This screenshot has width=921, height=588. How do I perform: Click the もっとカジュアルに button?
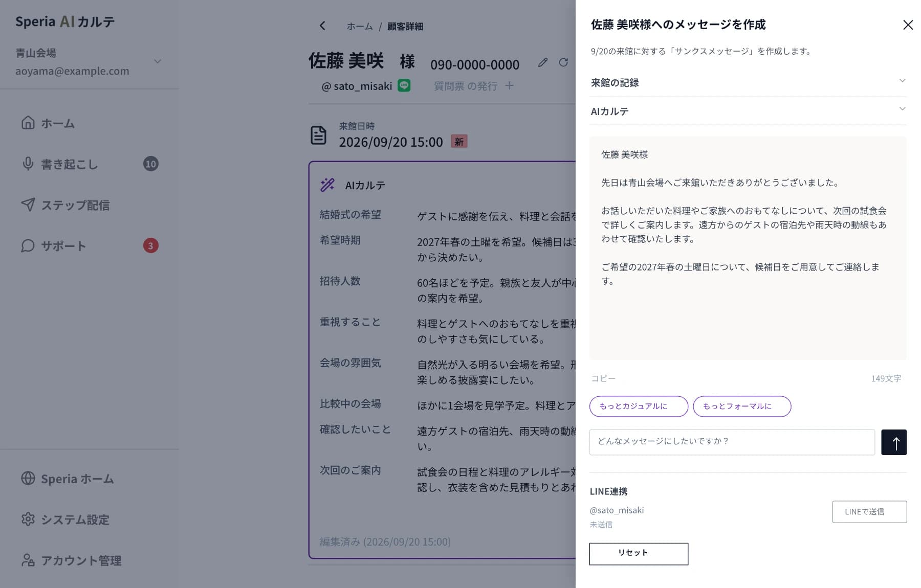(639, 406)
